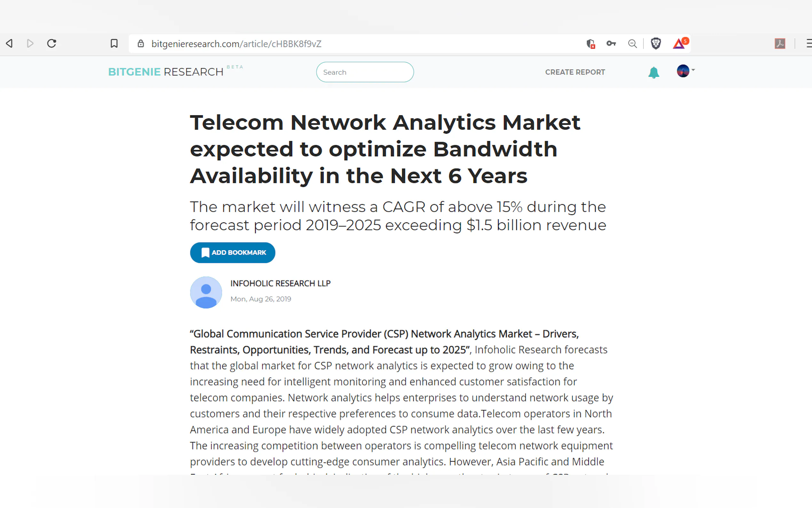This screenshot has height=508, width=812.
Task: Open the browser hamburger menu
Action: (x=808, y=43)
